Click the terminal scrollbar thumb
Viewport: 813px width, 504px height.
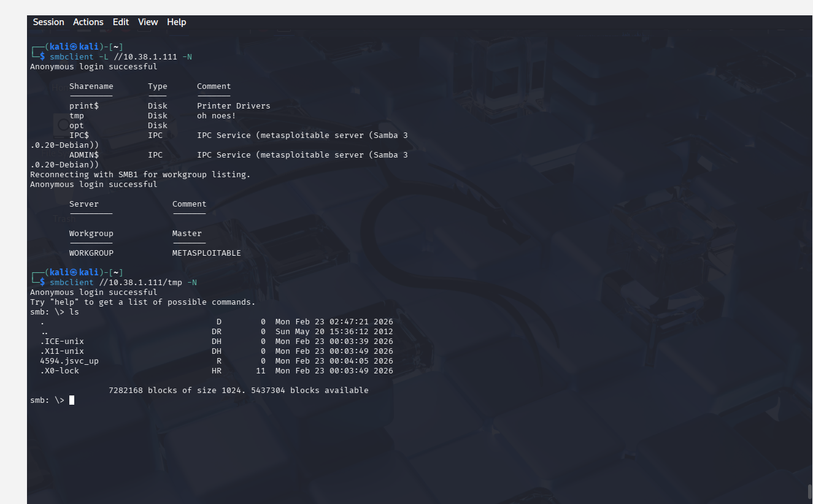click(x=809, y=491)
